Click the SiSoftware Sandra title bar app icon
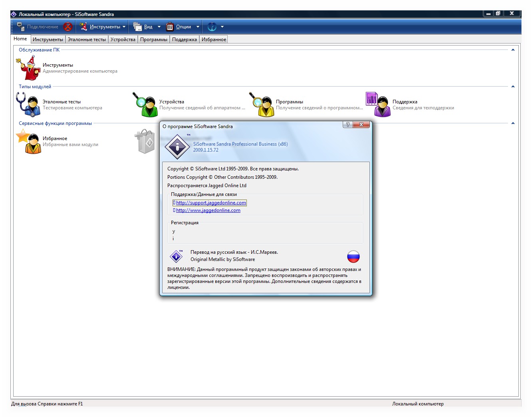The width and height of the screenshot is (532, 417). (14, 14)
